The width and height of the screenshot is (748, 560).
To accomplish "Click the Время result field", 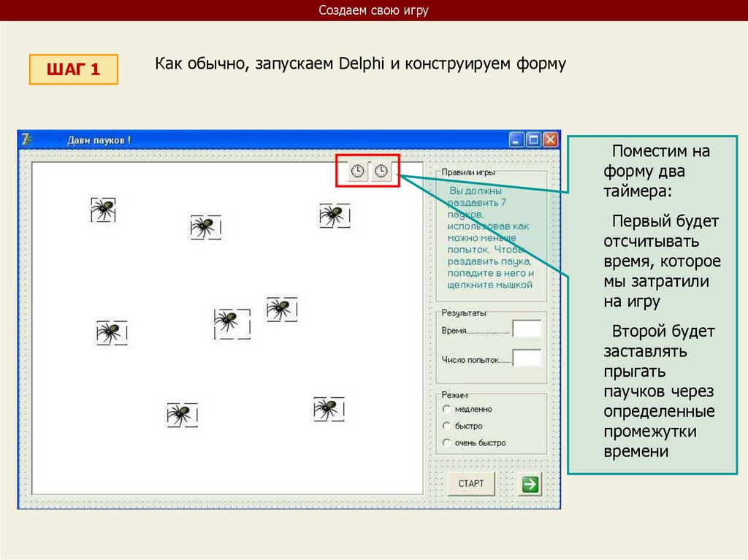I will [527, 329].
